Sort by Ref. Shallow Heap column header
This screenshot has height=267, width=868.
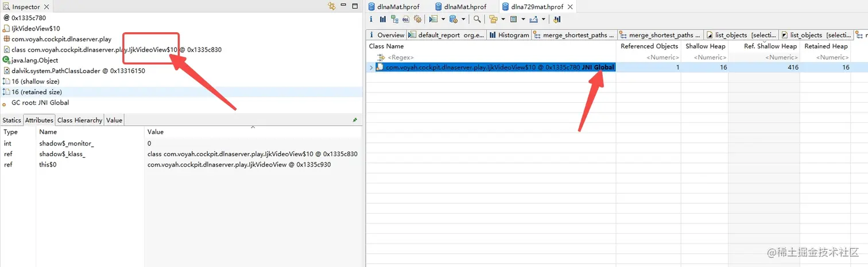pyautogui.click(x=764, y=46)
